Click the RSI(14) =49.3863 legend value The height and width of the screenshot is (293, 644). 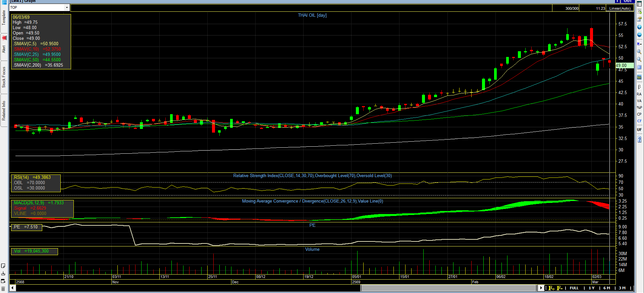[32, 177]
